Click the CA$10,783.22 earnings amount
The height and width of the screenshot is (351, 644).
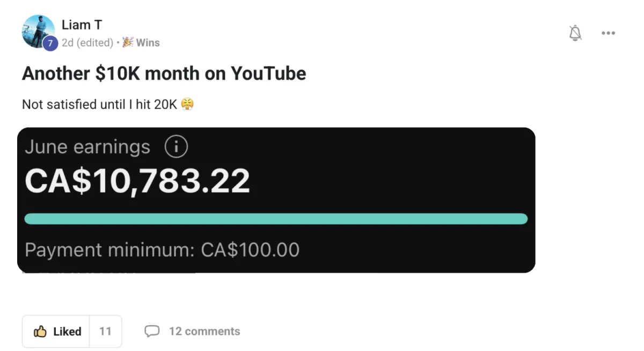coord(137,181)
